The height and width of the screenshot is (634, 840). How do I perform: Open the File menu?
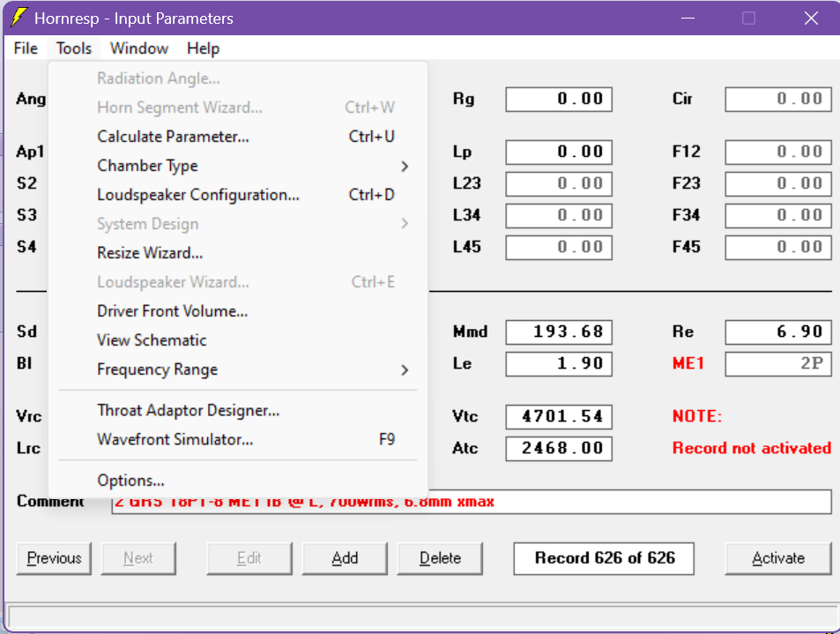click(x=26, y=48)
